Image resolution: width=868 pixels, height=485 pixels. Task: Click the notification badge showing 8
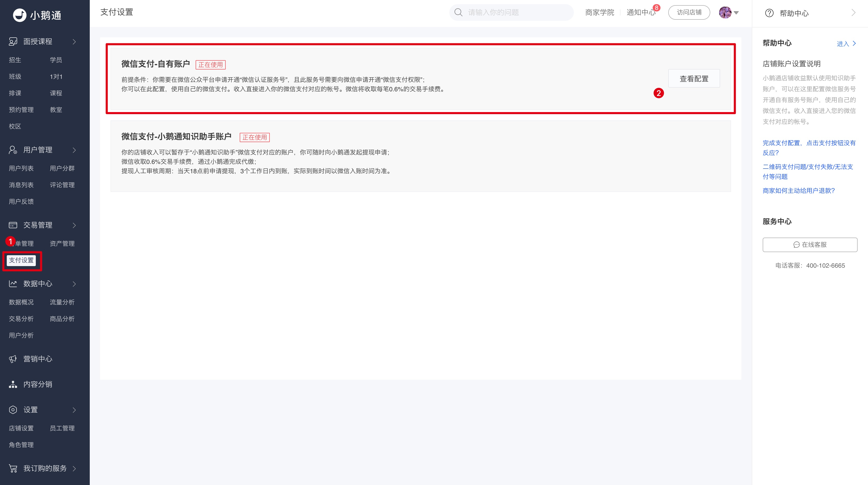pos(656,8)
